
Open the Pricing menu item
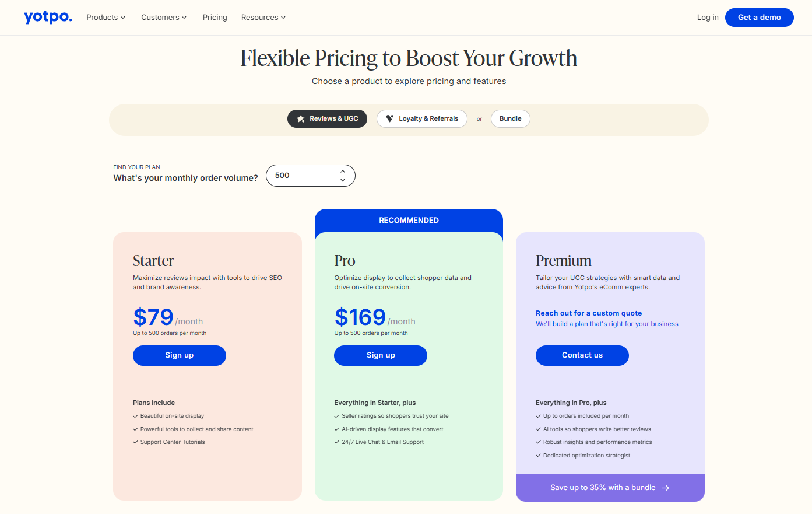(215, 17)
